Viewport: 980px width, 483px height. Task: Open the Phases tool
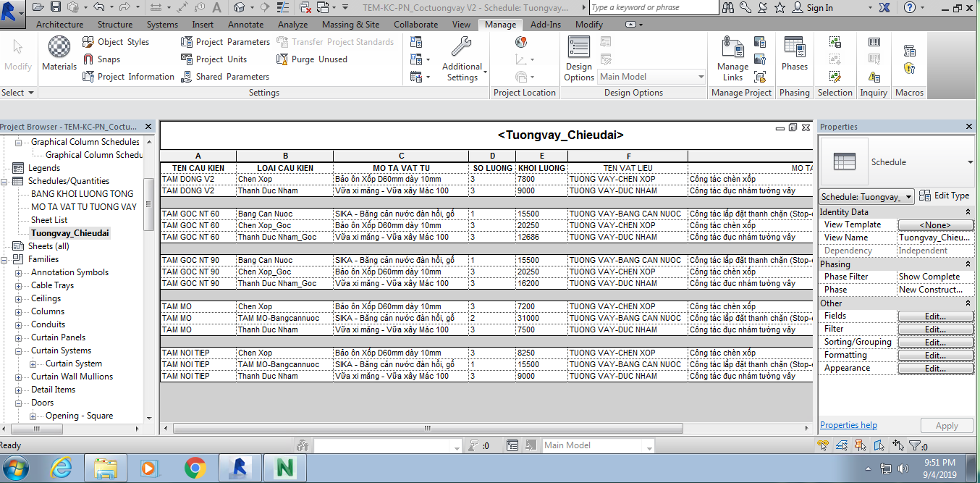point(794,54)
